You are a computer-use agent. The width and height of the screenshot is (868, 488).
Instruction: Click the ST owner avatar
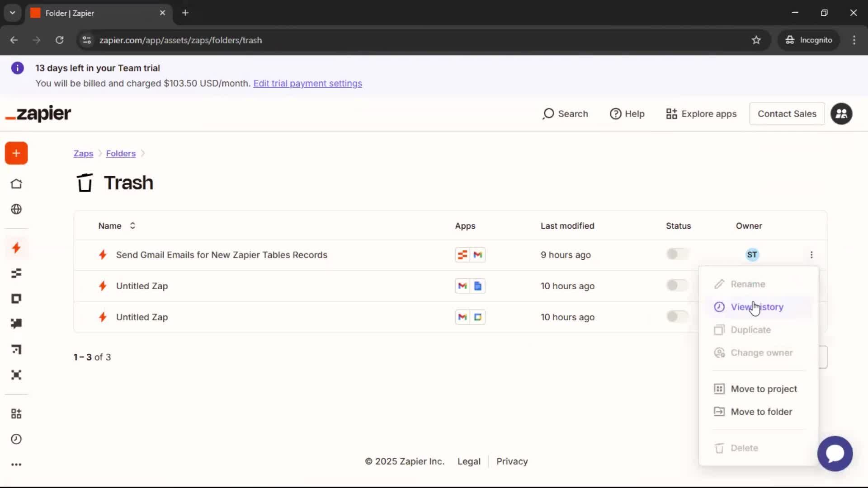point(752,255)
